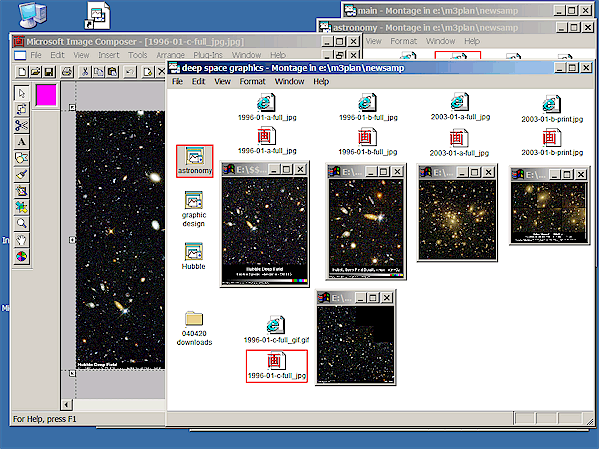
Task: Open Help menu in deep space graphics window
Action: click(x=321, y=82)
